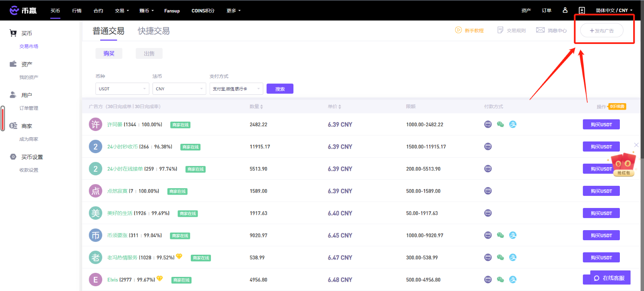Sort the list by 数量 column
The width and height of the screenshot is (644, 291).
[x=256, y=107]
